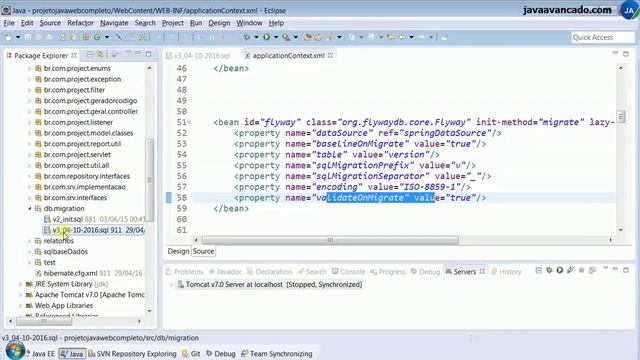Toggle Link with Editor in Package Explorer

[100, 54]
